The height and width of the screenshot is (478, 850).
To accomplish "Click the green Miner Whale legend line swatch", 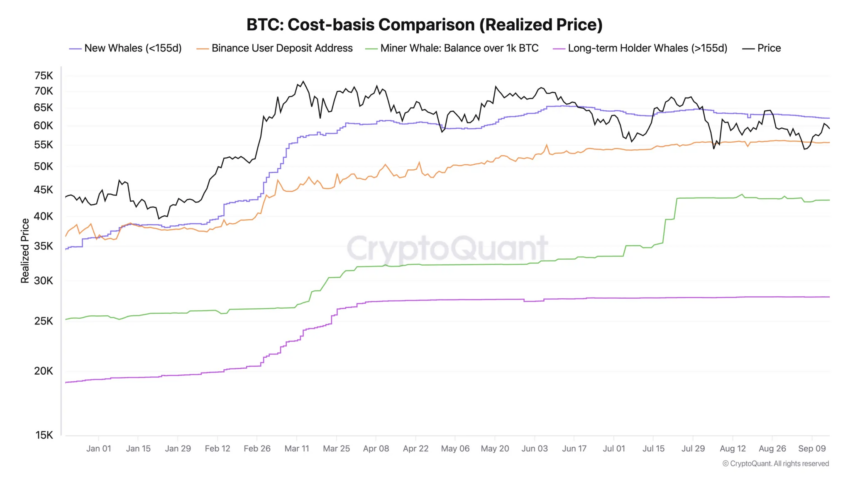I will 372,49.
